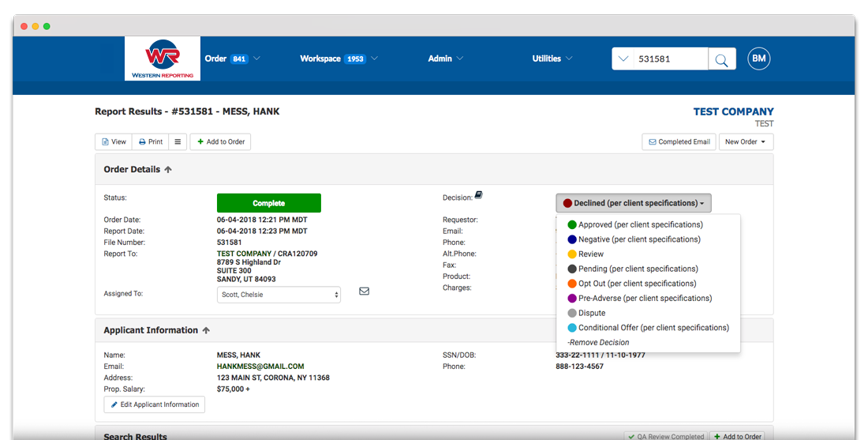868x440 pixels.
Task: Click Edit Applicant Information button
Action: 155,404
